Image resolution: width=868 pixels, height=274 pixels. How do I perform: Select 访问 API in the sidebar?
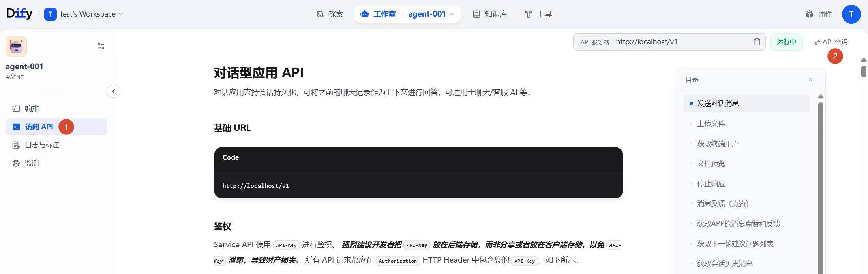click(x=56, y=127)
